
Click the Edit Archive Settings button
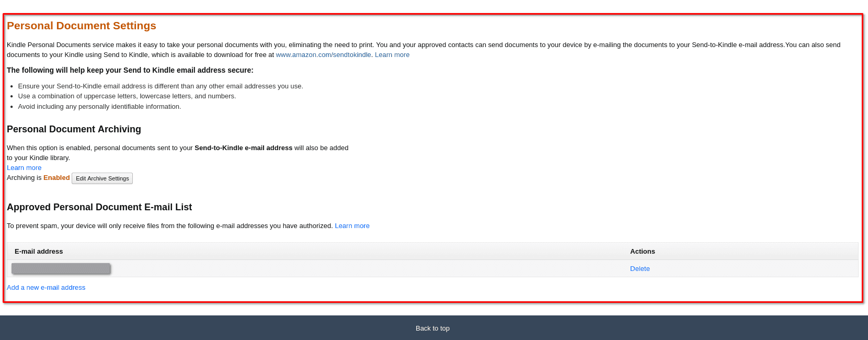coord(102,178)
